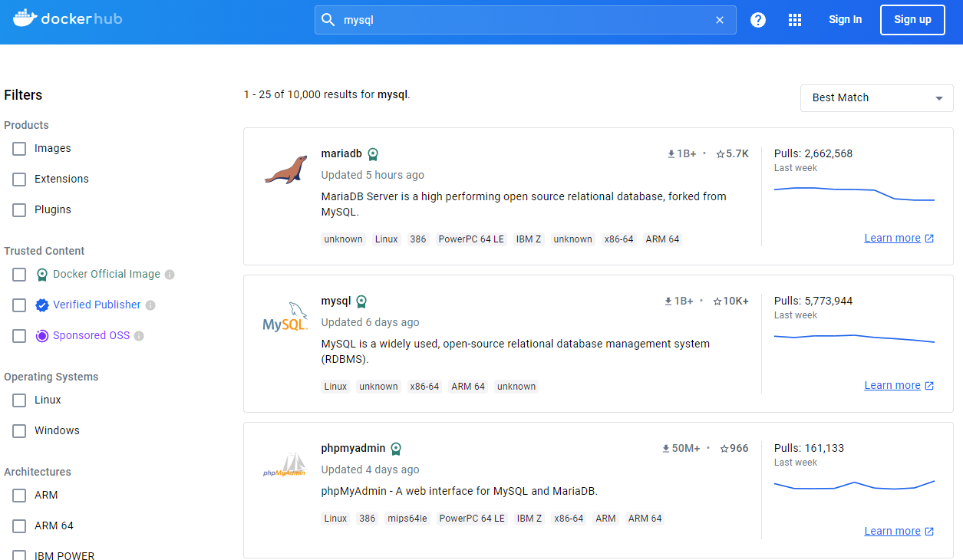Click external link icon on mysql Learn more
963x560 pixels.
929,386
